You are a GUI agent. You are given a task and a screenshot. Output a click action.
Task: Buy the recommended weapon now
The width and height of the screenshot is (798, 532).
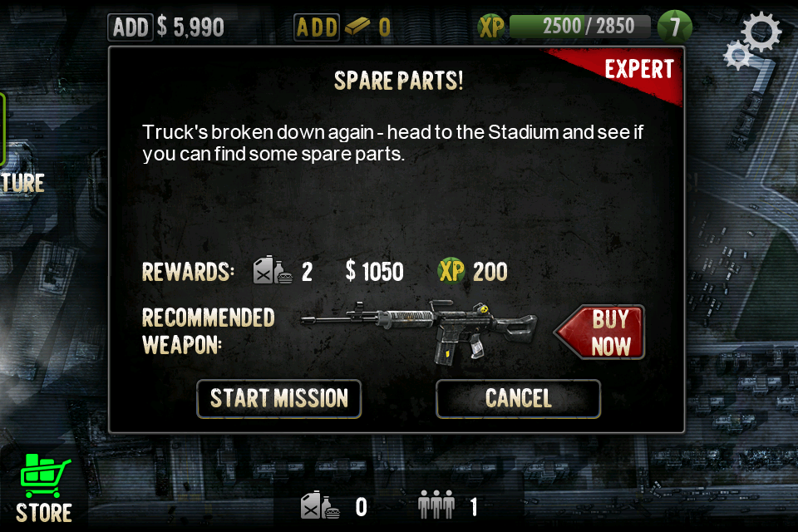point(601,332)
